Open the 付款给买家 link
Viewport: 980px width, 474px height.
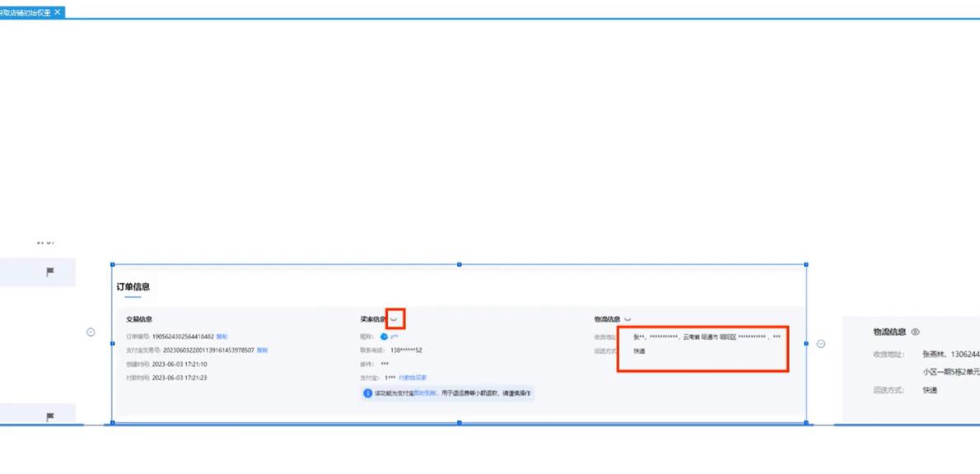click(413, 378)
